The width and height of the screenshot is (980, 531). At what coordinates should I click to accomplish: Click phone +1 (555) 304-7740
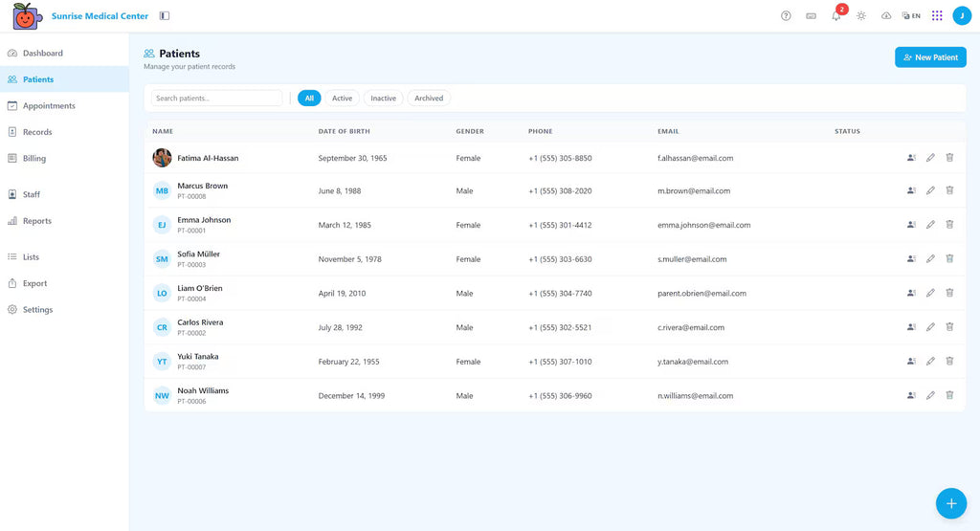[x=560, y=293]
